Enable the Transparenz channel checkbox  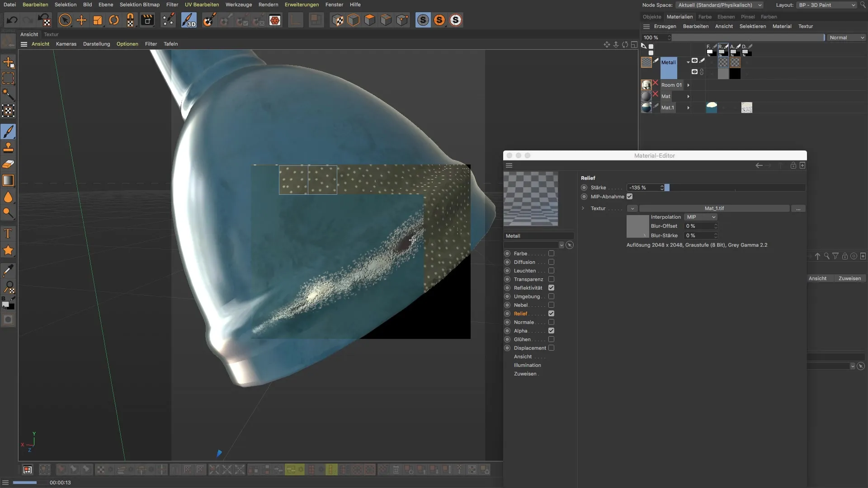(x=551, y=279)
